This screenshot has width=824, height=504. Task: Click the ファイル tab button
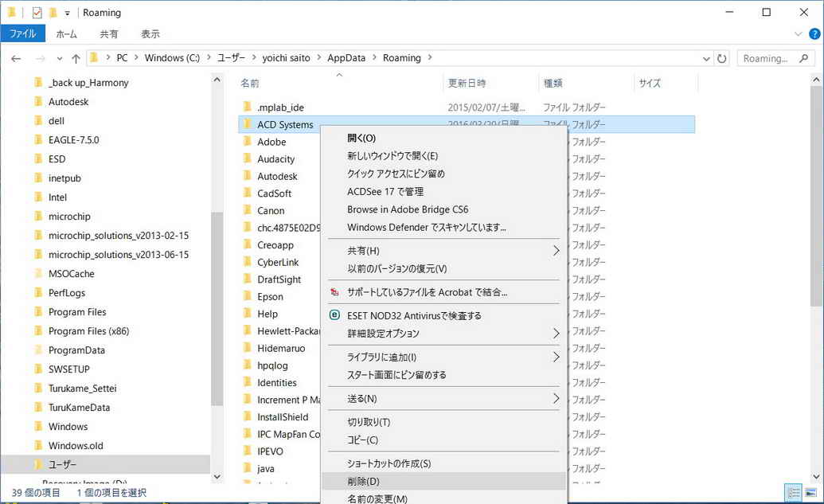point(22,34)
